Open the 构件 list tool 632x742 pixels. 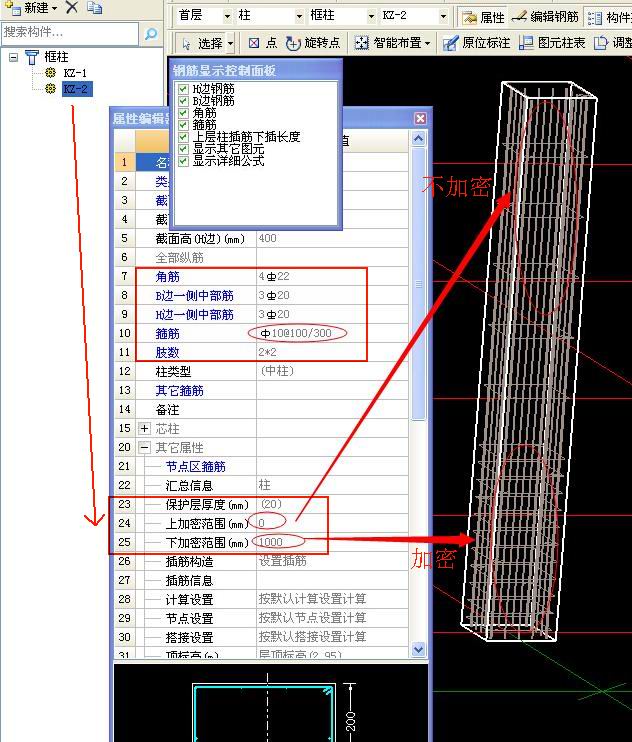click(x=609, y=18)
